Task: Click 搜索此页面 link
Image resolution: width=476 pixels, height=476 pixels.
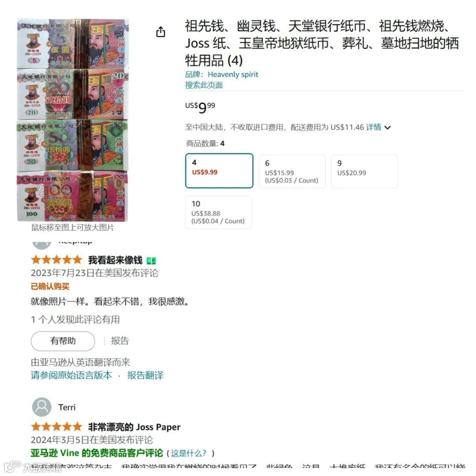Action: pos(204,85)
